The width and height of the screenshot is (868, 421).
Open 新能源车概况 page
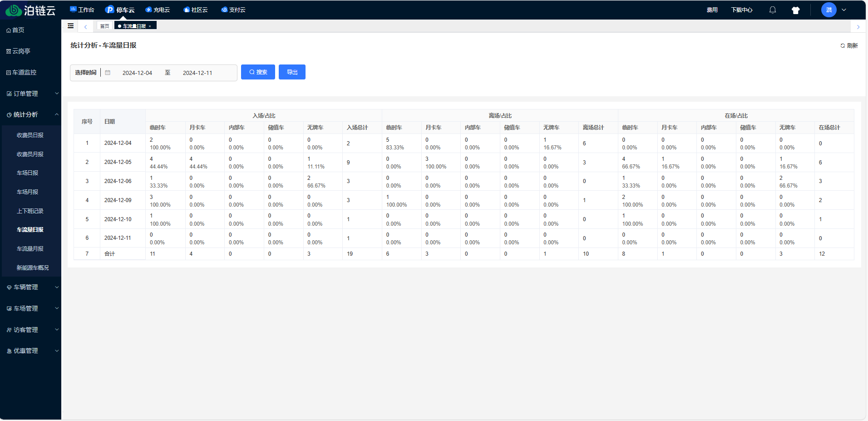coord(33,268)
